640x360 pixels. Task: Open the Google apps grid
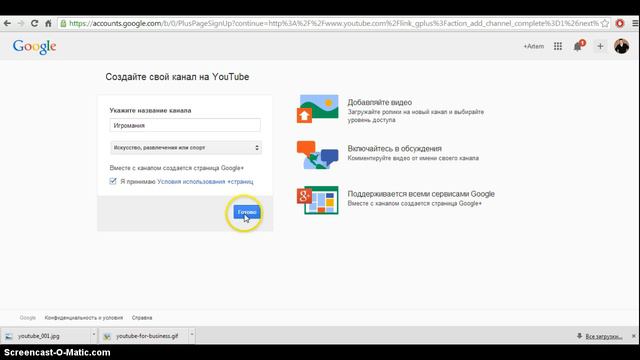click(558, 46)
